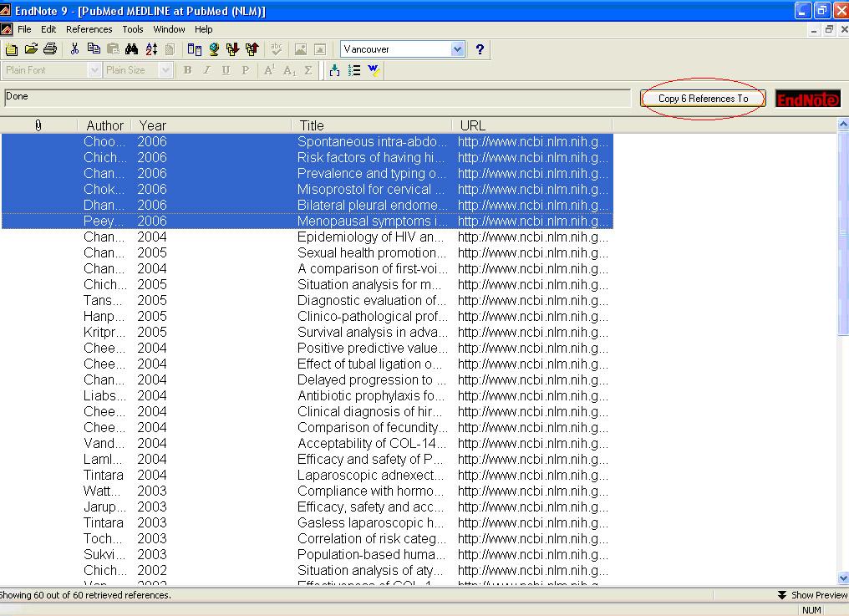Open the References menu
This screenshot has width=849, height=616.
(89, 29)
